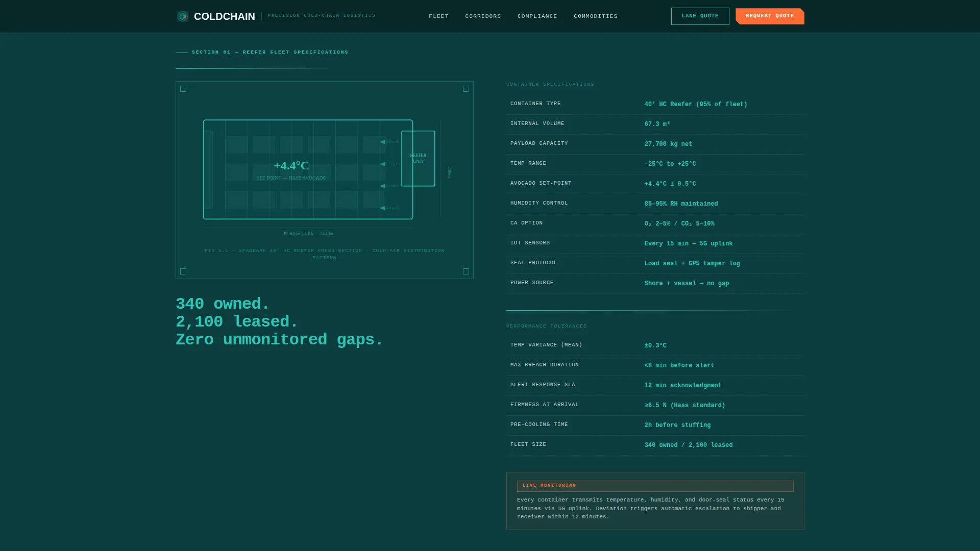Click Power Source value Shore + vessel
Image resolution: width=980 pixels, height=551 pixels.
(687, 283)
